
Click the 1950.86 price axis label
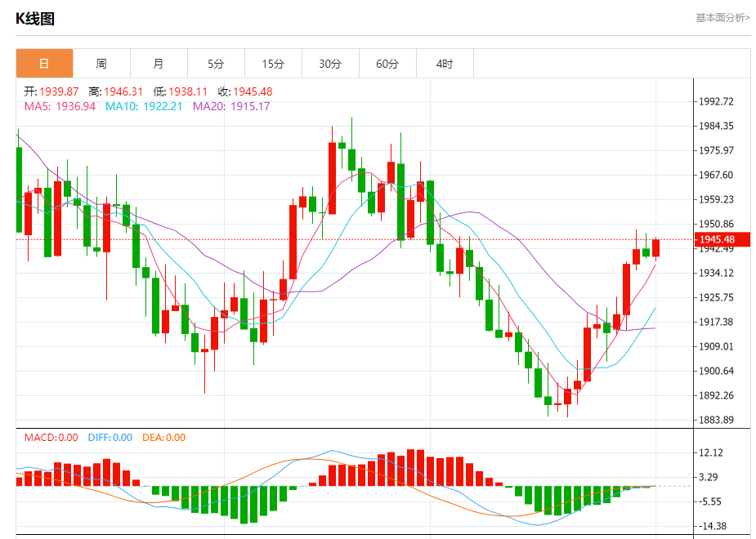[717, 224]
